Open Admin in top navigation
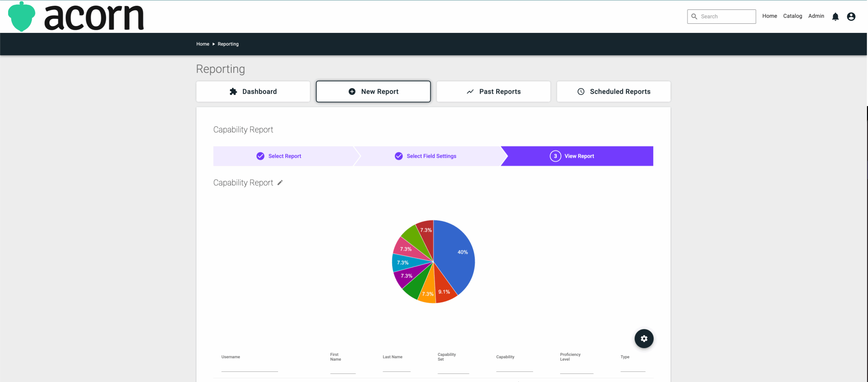 click(x=816, y=16)
